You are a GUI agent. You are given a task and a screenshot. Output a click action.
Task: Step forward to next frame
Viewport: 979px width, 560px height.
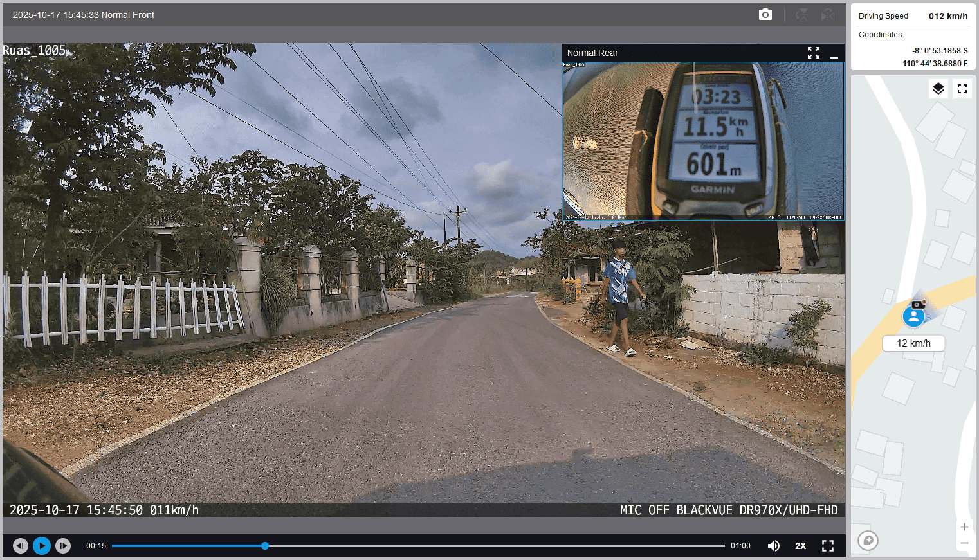pos(63,546)
